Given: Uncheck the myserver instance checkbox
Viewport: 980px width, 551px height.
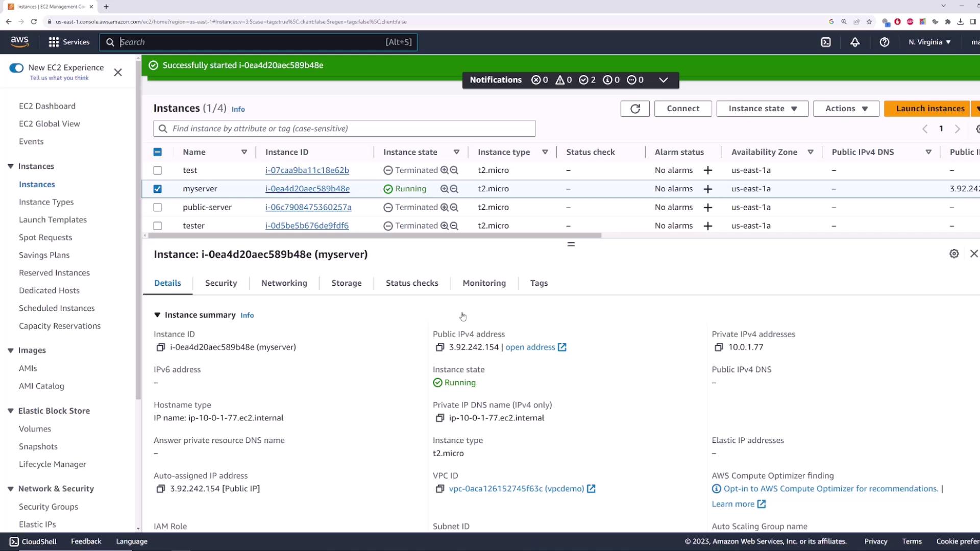Looking at the screenshot, I should (158, 189).
